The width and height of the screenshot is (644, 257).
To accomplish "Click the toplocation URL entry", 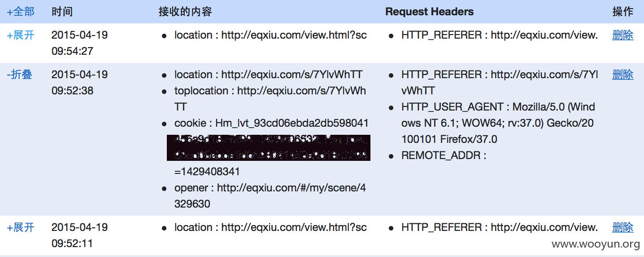I will (270, 99).
